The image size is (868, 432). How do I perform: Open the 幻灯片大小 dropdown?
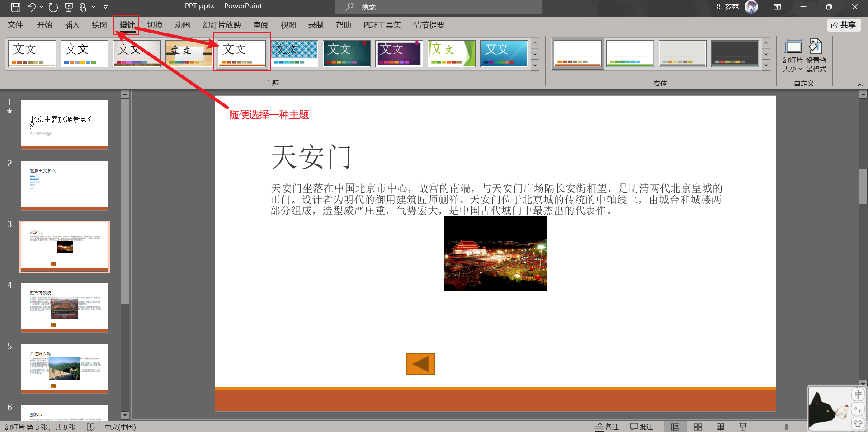(x=793, y=56)
